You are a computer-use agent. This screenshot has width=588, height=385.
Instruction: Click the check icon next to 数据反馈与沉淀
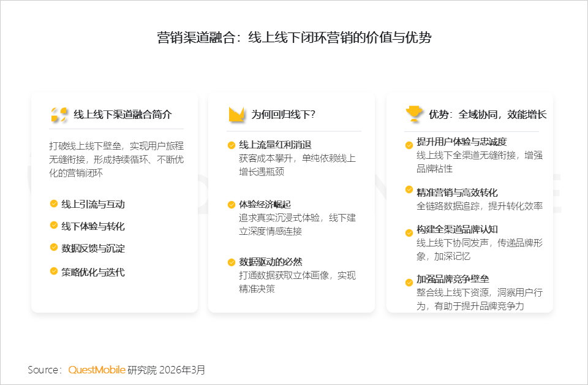[x=54, y=247]
